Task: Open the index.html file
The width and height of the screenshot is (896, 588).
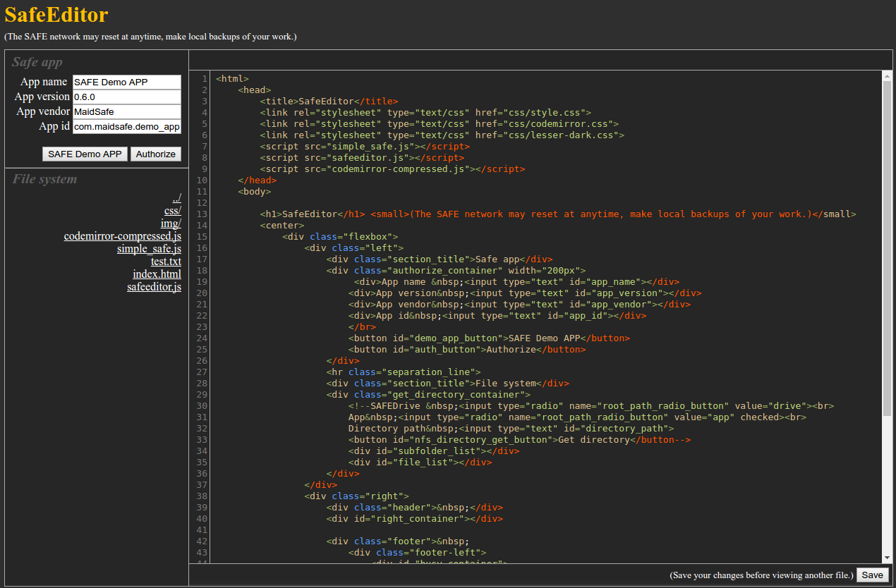Action: pos(157,274)
